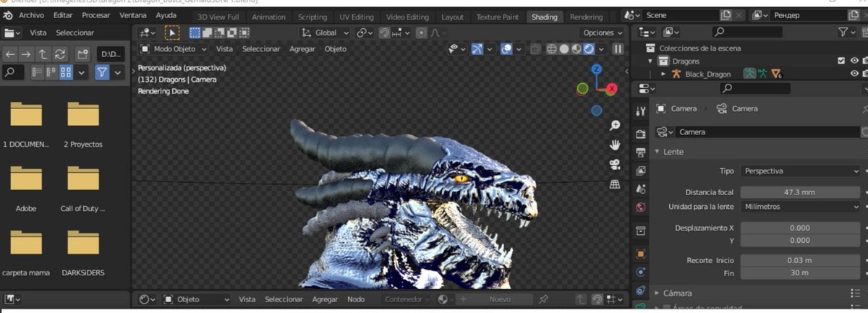
Task: Open the file filter settings dropdown
Action: pyautogui.click(x=118, y=72)
